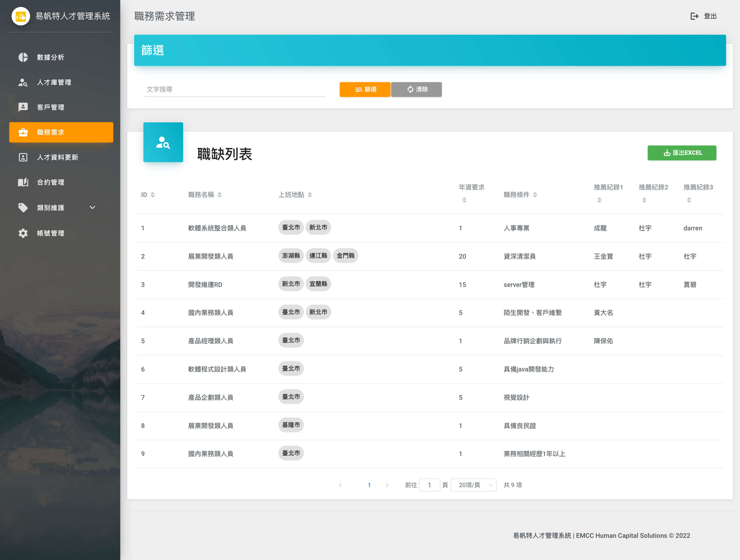Screen dimensions: 740x560
Task: Toggle sorting on 職務名稱 column
Action: (x=220, y=195)
